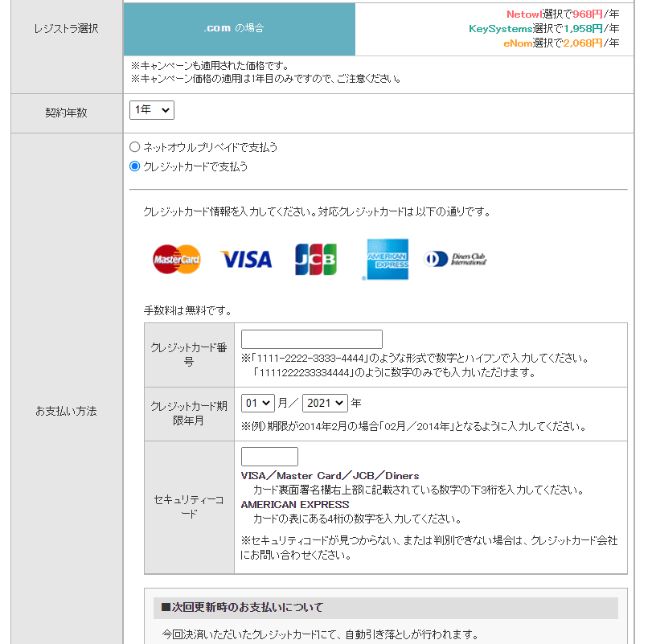Click the 契約年数 row label
This screenshot has width=652, height=644.
coord(66,113)
